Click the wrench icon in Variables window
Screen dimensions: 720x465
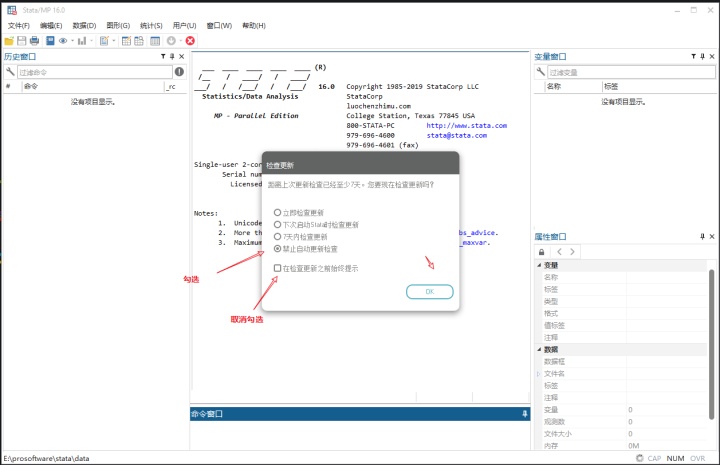[540, 72]
